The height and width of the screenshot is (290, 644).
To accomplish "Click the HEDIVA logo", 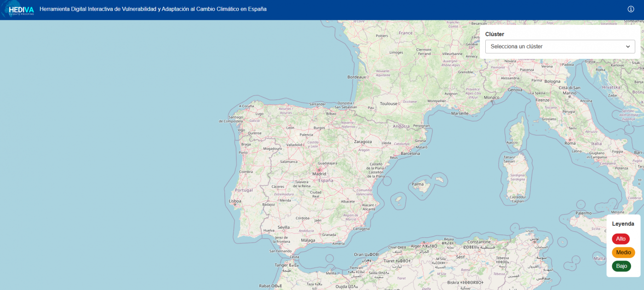I will coord(21,10).
